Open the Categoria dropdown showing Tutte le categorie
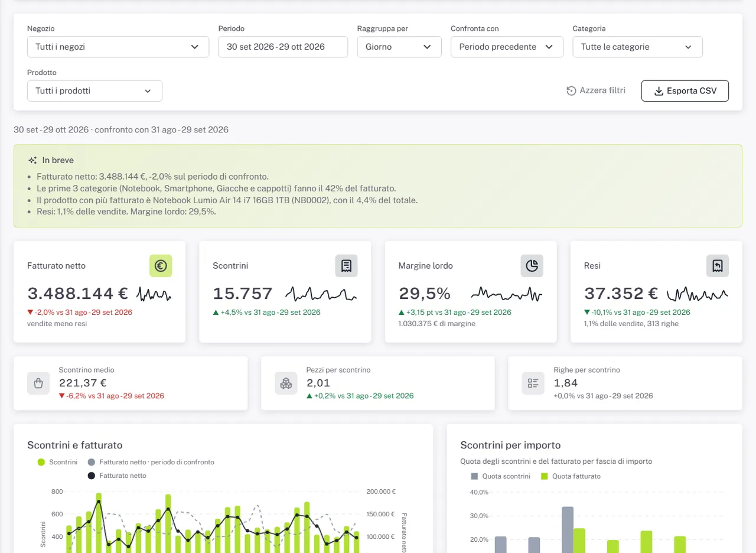The height and width of the screenshot is (553, 756). (637, 47)
